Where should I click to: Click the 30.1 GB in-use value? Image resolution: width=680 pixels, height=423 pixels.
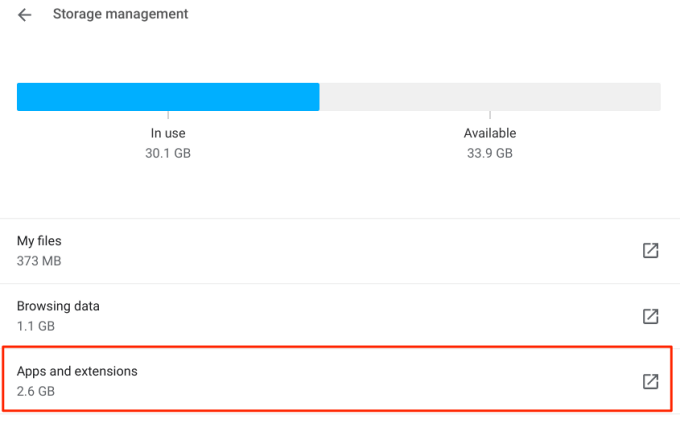[x=168, y=154]
